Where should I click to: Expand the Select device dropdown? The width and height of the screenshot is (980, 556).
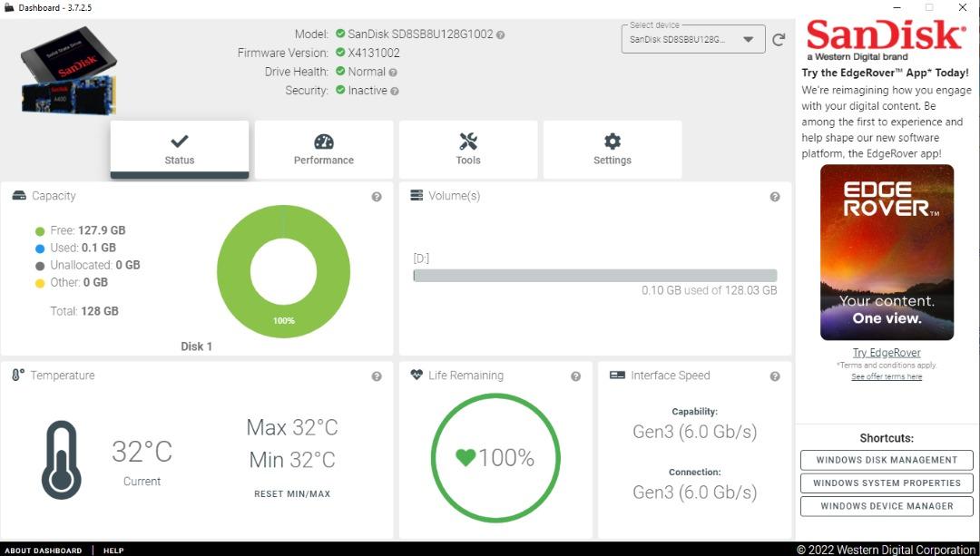click(693, 39)
